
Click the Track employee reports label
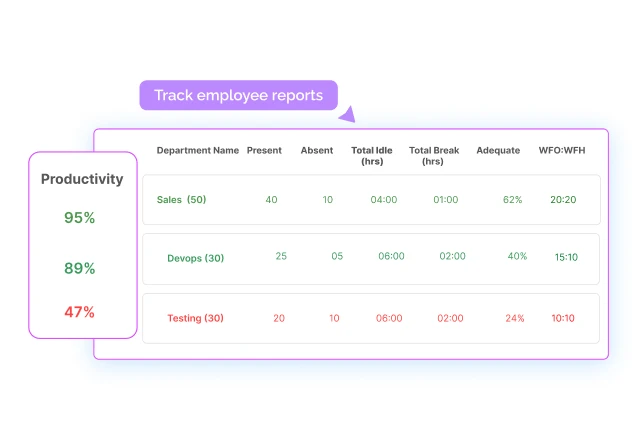pos(238,95)
